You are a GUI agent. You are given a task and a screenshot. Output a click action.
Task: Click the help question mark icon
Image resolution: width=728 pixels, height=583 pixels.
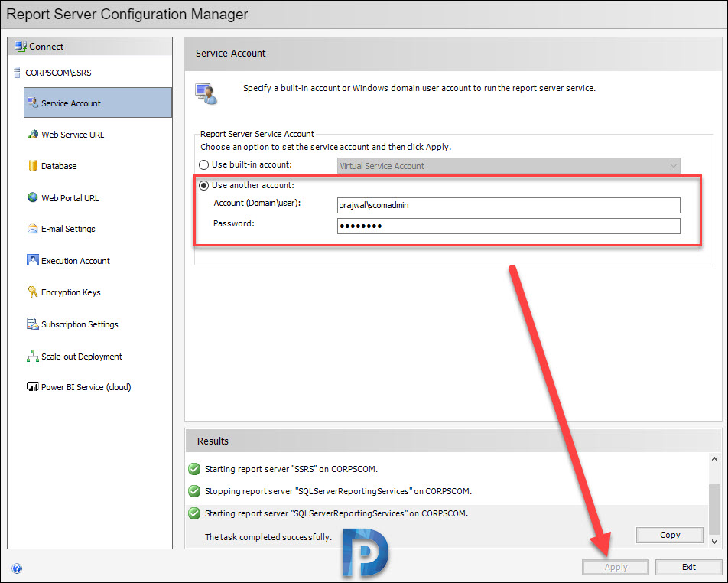point(17,568)
